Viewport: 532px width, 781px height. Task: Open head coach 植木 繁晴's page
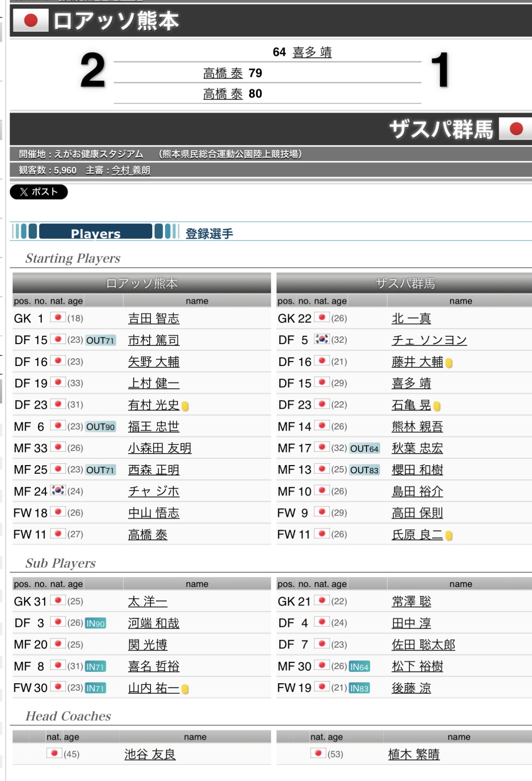[414, 754]
